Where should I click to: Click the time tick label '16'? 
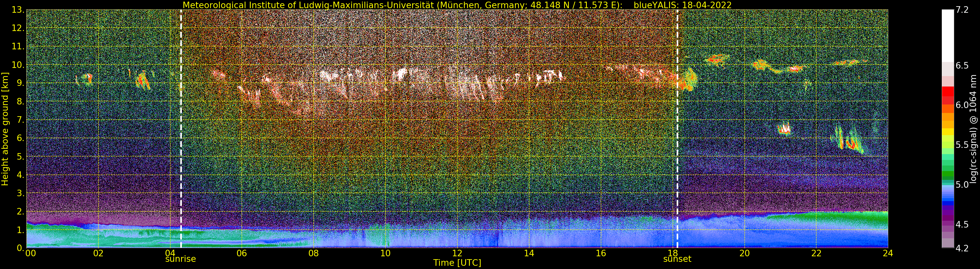click(601, 253)
